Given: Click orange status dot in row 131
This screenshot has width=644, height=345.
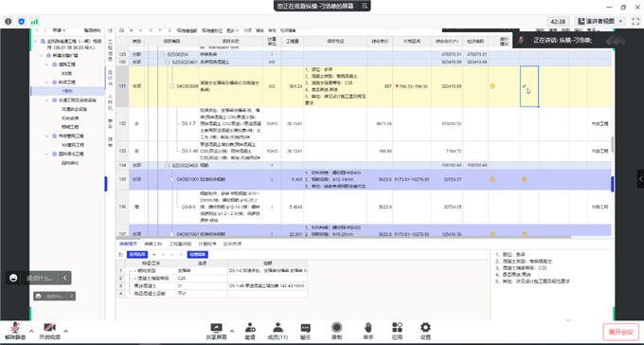Looking at the screenshot, I should [x=492, y=86].
